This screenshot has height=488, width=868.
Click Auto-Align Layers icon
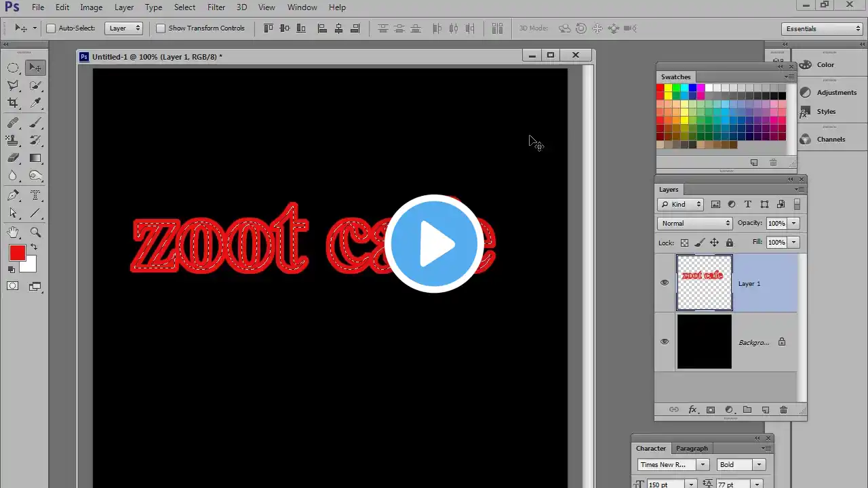(x=497, y=28)
